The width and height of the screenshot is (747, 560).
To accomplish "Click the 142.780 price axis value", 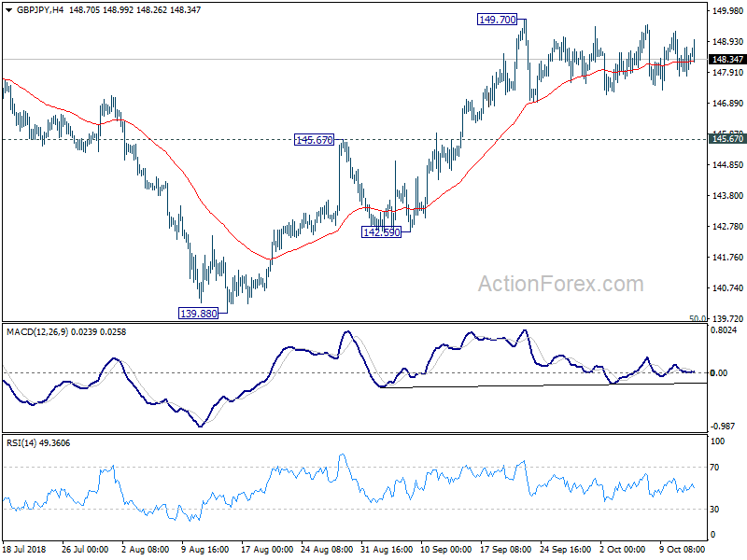I will (727, 226).
